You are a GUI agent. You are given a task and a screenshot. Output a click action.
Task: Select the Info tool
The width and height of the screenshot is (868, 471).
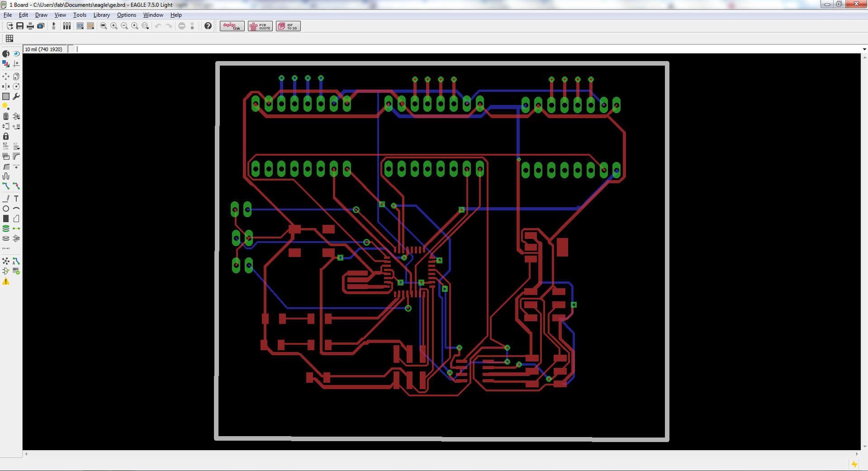click(6, 54)
